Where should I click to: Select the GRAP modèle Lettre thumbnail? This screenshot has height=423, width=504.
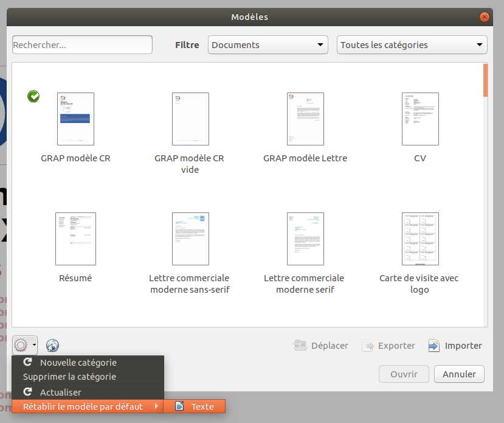305,119
